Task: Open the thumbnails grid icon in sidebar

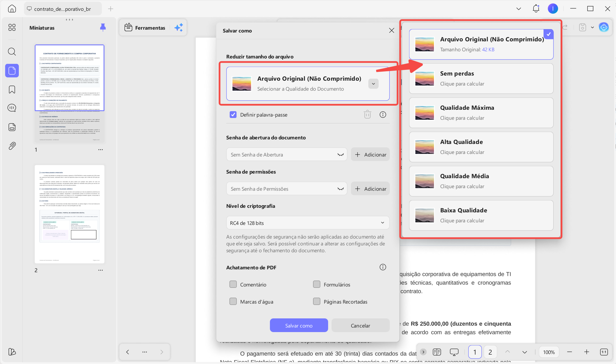Action: [x=12, y=27]
